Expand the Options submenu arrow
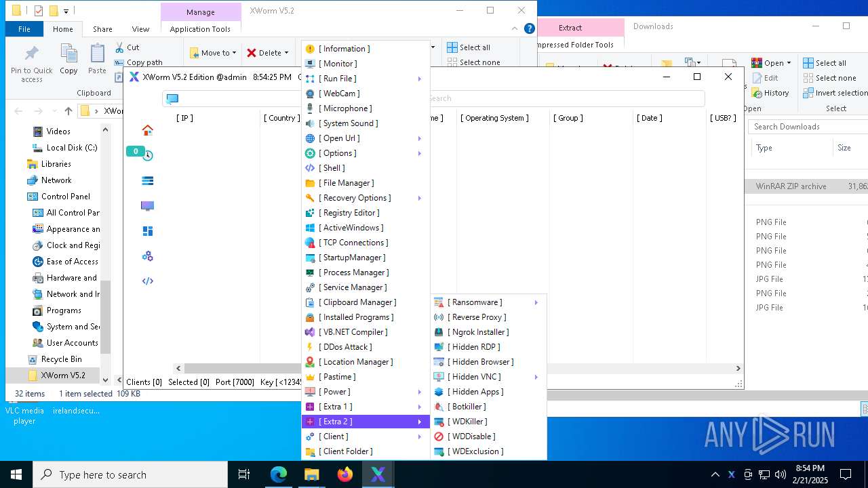Screen dimensions: 868x488 click(x=420, y=153)
